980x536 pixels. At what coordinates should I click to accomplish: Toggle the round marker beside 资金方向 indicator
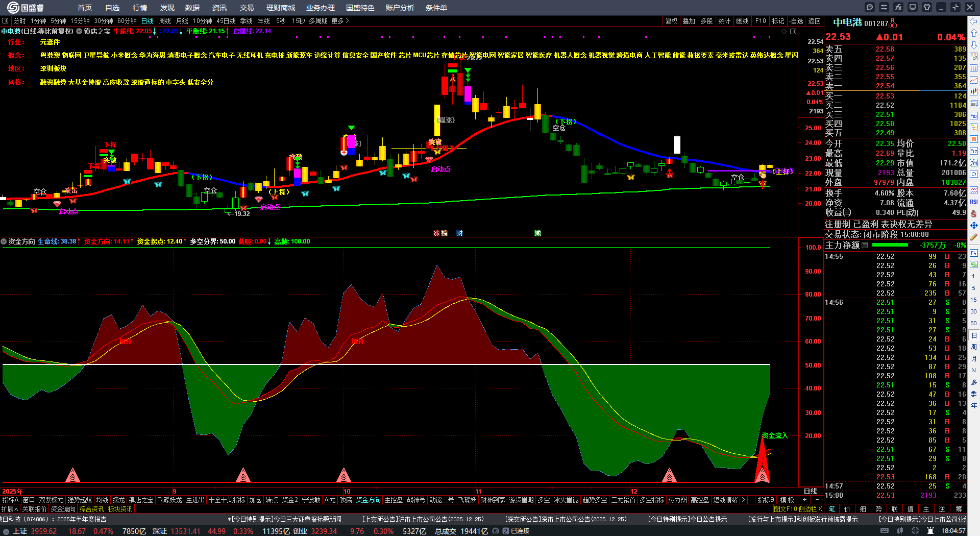pos(4,241)
